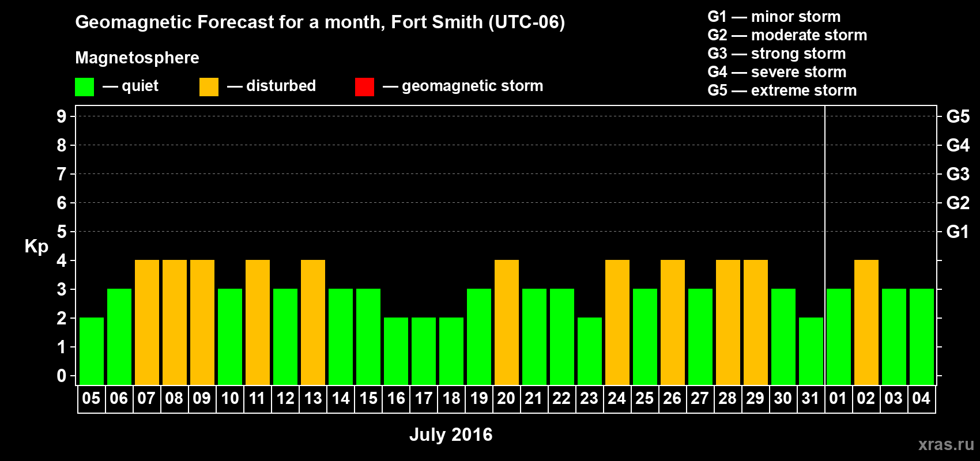
Task: Click the date label 17
Action: click(x=423, y=399)
